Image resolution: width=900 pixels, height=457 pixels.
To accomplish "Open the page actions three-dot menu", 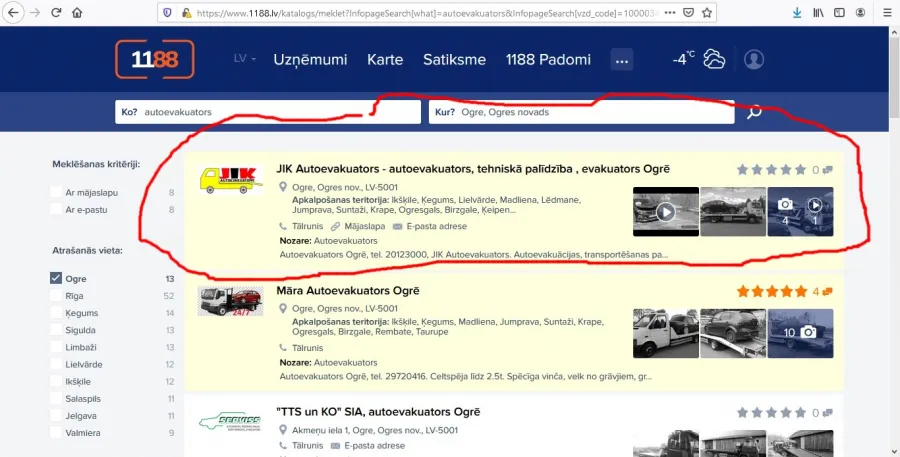I will click(669, 13).
